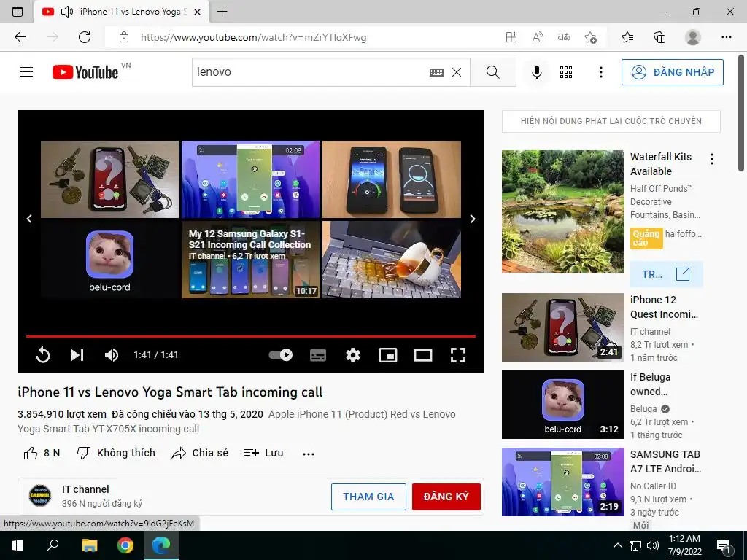Screen dimensions: 747x560
Task: Open File Explorer from taskbar
Action: pyautogui.click(x=90, y=545)
